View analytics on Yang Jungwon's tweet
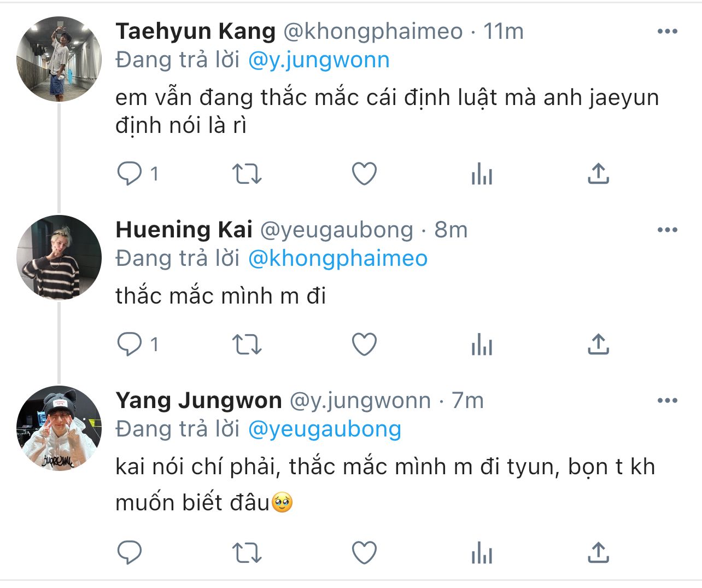The image size is (702, 588). coord(482,552)
